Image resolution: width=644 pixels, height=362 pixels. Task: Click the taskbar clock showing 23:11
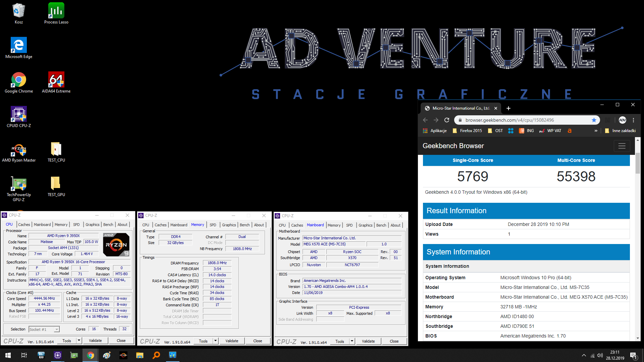coord(615,355)
